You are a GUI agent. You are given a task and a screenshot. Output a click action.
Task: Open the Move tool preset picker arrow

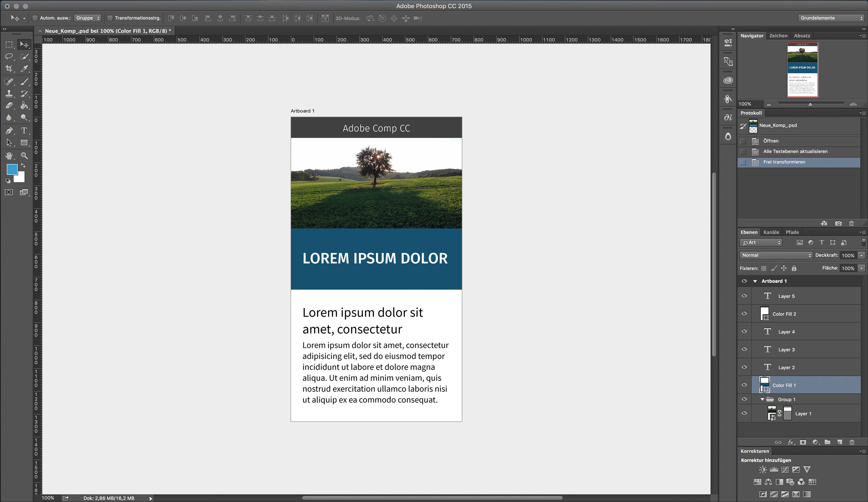click(24, 18)
